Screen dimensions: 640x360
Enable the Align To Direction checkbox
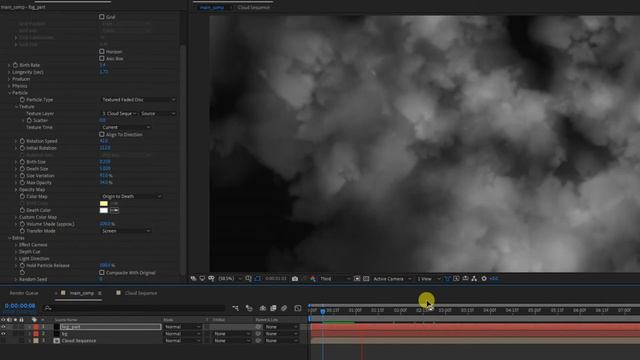point(102,134)
